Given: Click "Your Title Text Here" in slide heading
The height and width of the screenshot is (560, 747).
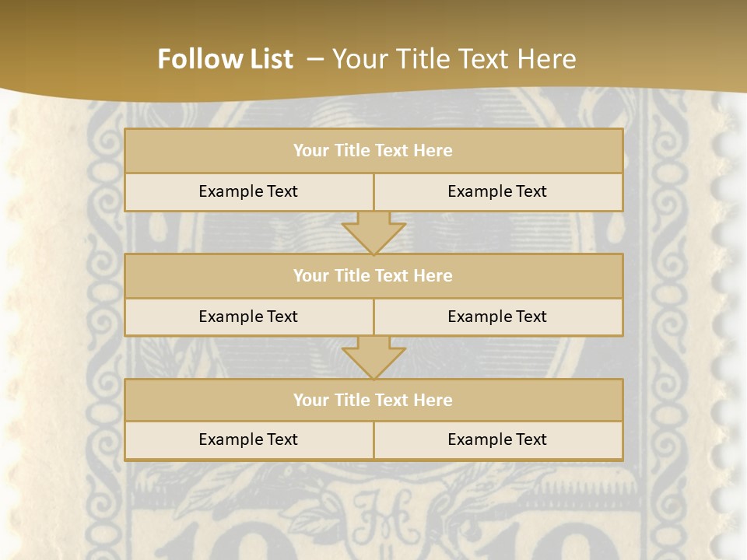Looking at the screenshot, I should [454, 59].
